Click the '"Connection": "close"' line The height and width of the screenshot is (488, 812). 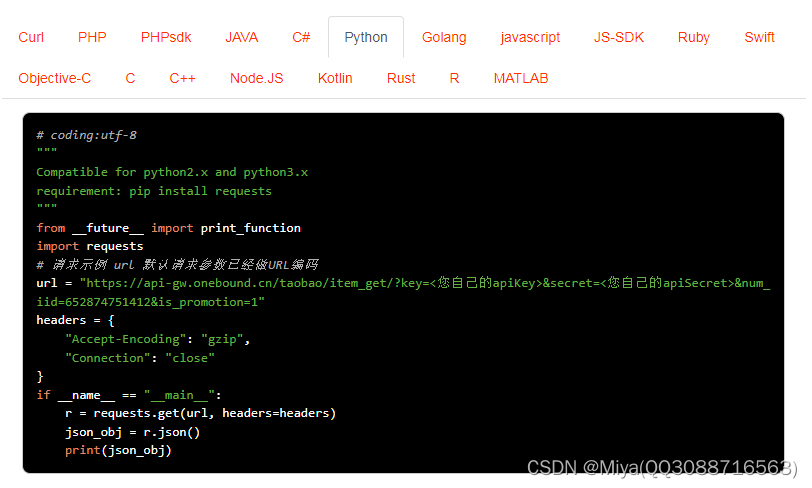140,358
